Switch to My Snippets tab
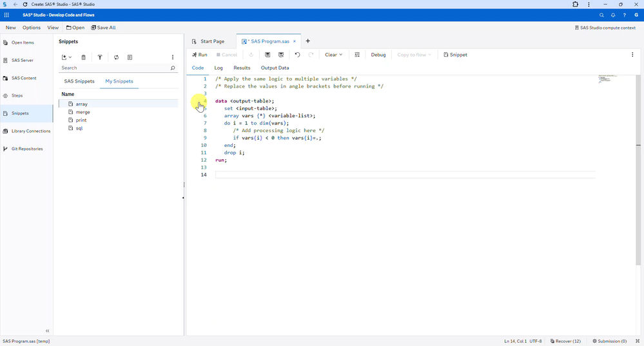 click(119, 81)
